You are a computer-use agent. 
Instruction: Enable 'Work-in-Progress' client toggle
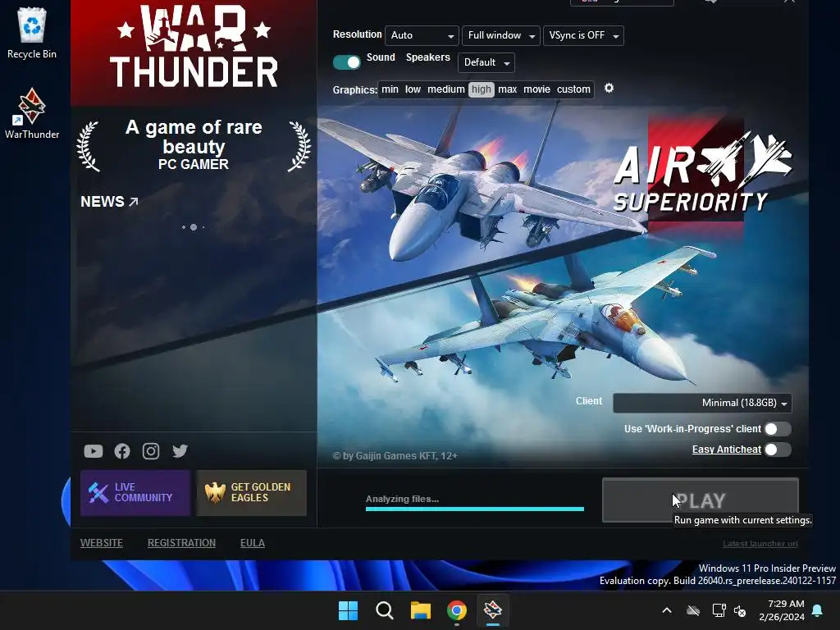point(778,429)
